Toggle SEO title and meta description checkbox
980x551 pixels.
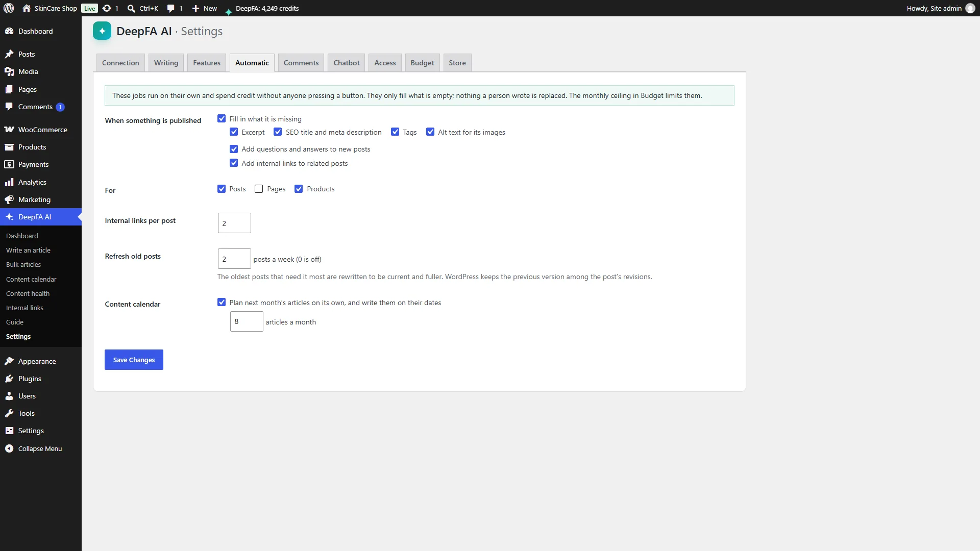pyautogui.click(x=278, y=132)
